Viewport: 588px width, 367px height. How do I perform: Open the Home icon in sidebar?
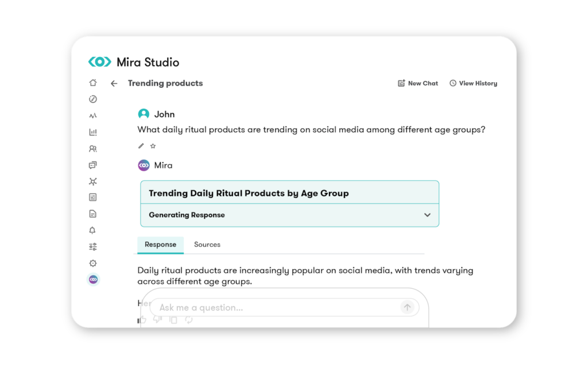[x=93, y=83]
